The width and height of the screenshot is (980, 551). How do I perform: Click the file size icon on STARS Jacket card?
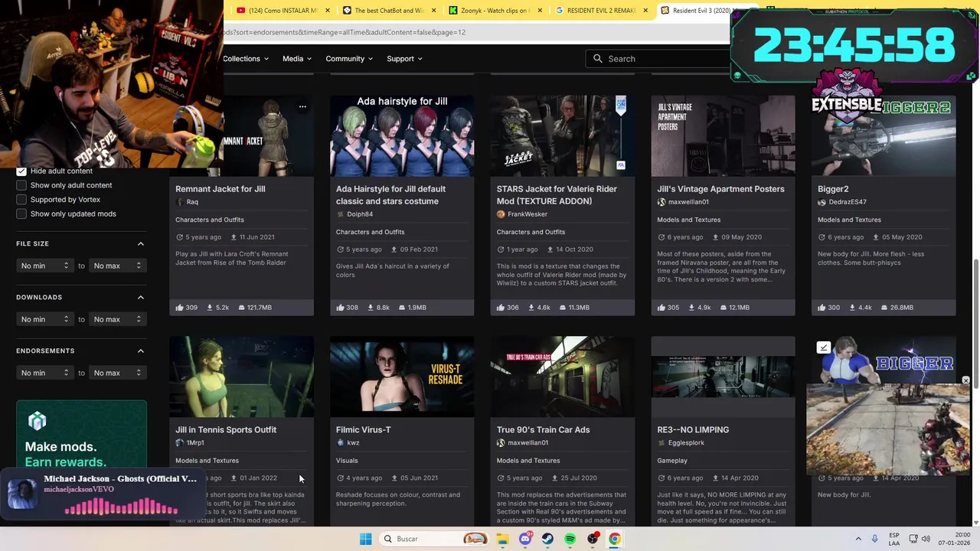click(563, 308)
